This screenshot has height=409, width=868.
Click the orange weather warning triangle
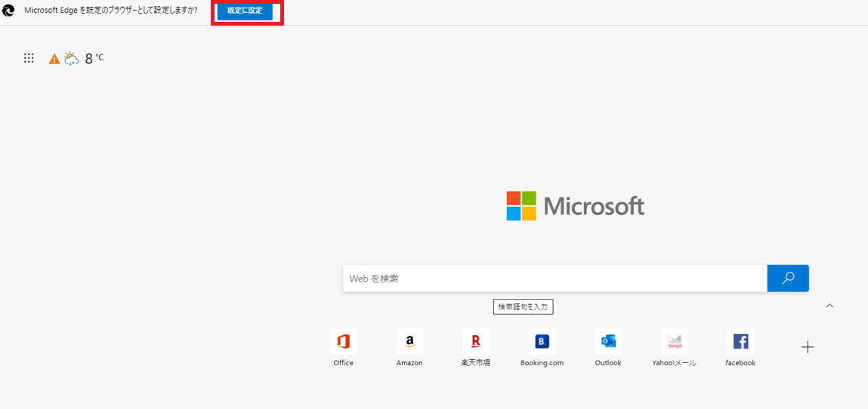coord(54,59)
